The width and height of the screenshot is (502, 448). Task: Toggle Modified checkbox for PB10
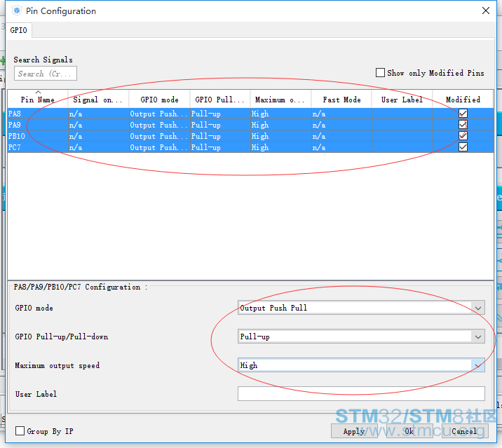tap(463, 136)
